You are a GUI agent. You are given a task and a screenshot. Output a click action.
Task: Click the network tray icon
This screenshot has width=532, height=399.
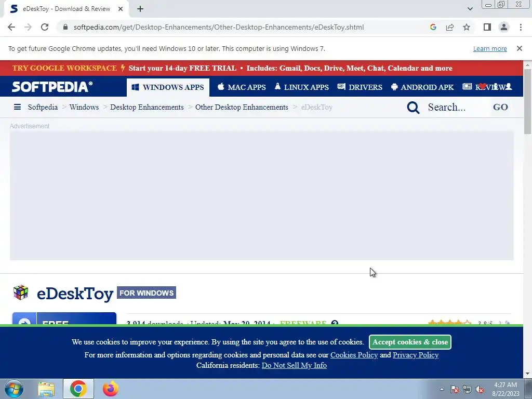tap(467, 389)
